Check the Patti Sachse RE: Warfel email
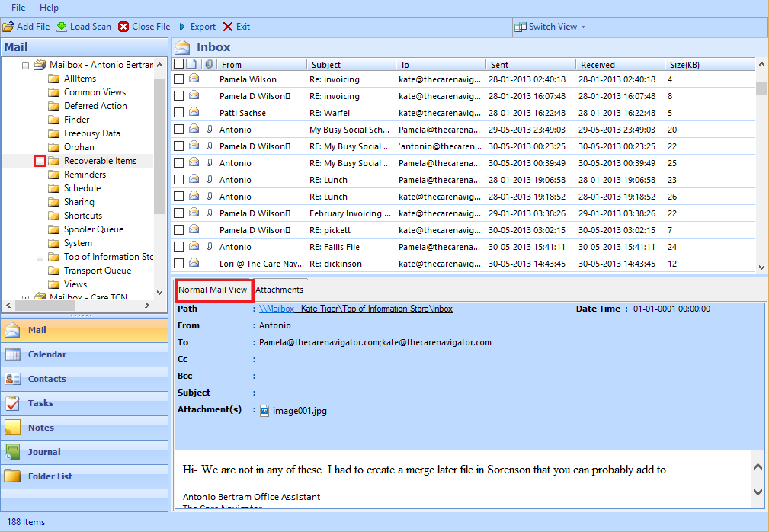The width and height of the screenshot is (769, 532). coord(179,113)
